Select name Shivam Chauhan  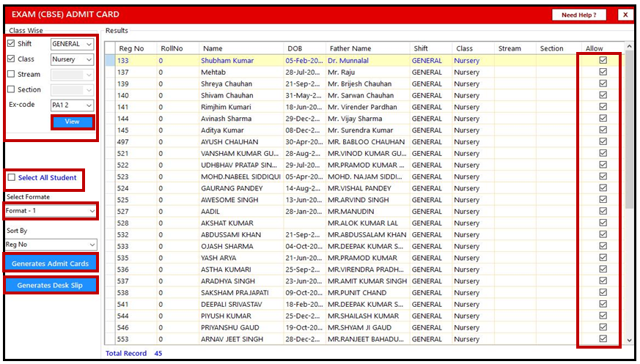(x=227, y=95)
